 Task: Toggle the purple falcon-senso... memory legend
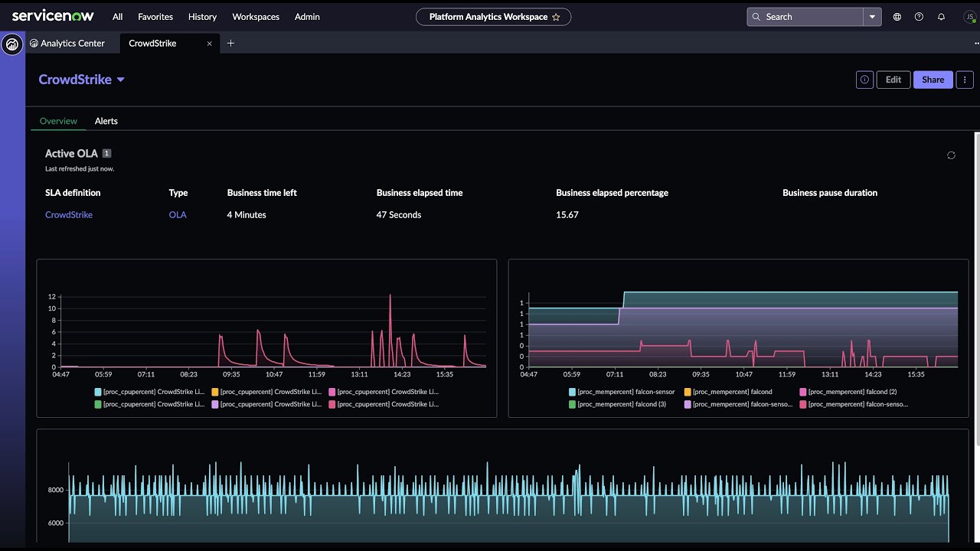(738, 404)
